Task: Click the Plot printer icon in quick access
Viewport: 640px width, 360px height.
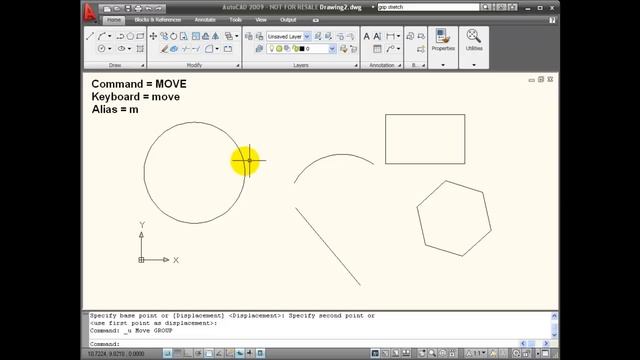Action: (138, 8)
